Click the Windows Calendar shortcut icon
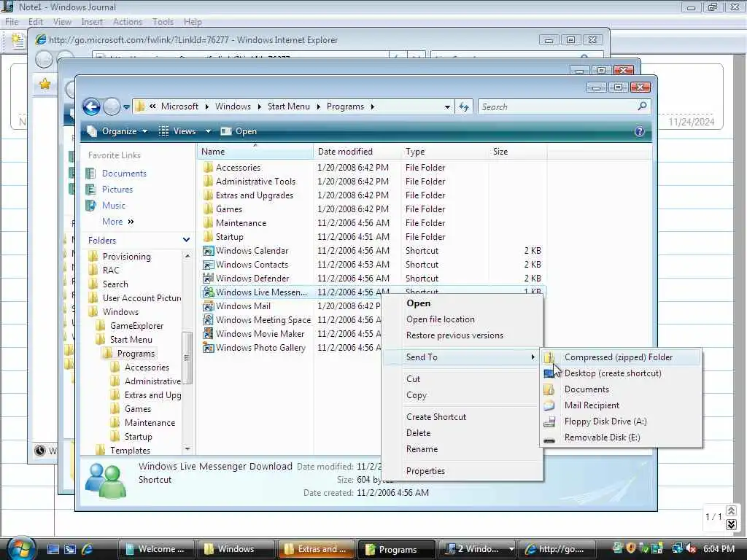 [208, 251]
